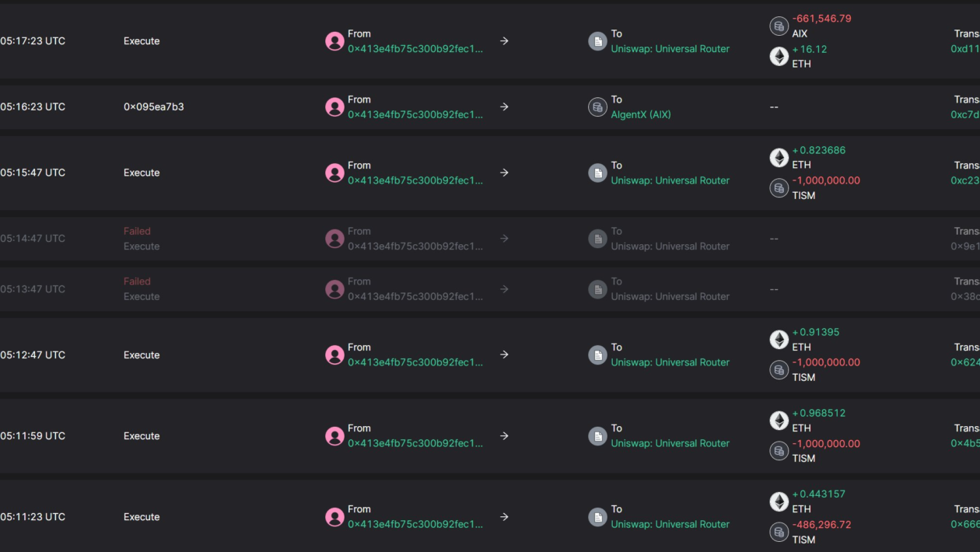Screen dimensions: 980x552
Task: Open transaction hash starting with 0xd11
Action: click(x=964, y=49)
